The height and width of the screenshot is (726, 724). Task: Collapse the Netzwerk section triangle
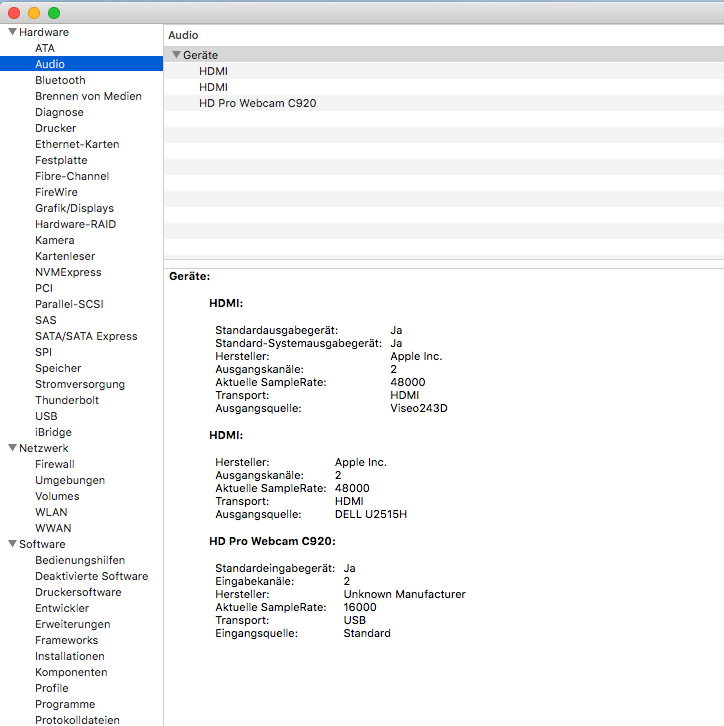pos(12,448)
